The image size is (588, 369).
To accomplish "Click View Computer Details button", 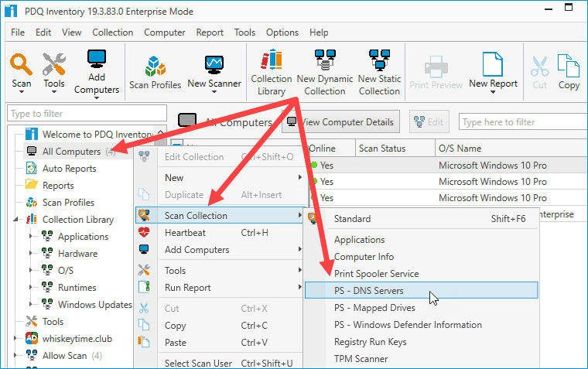I will pos(340,122).
